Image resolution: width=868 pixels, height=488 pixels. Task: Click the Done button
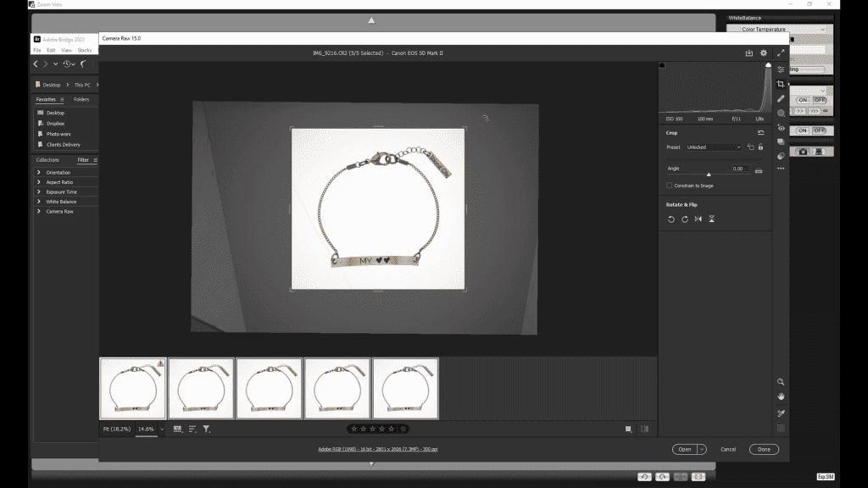tap(764, 449)
